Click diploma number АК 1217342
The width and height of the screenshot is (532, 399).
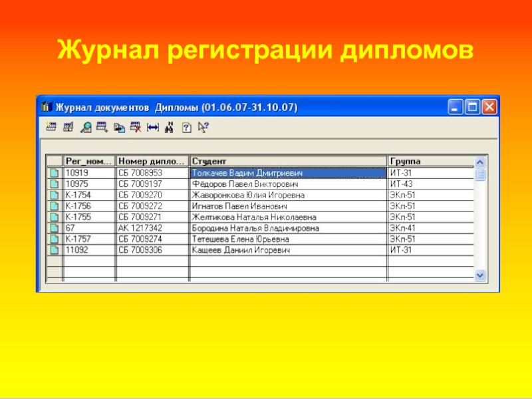click(152, 228)
